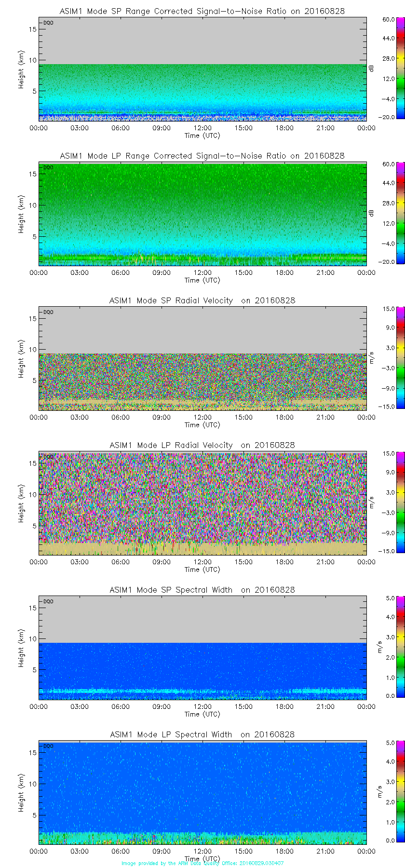Click the Mode SP Spectral Width title

(202, 590)
